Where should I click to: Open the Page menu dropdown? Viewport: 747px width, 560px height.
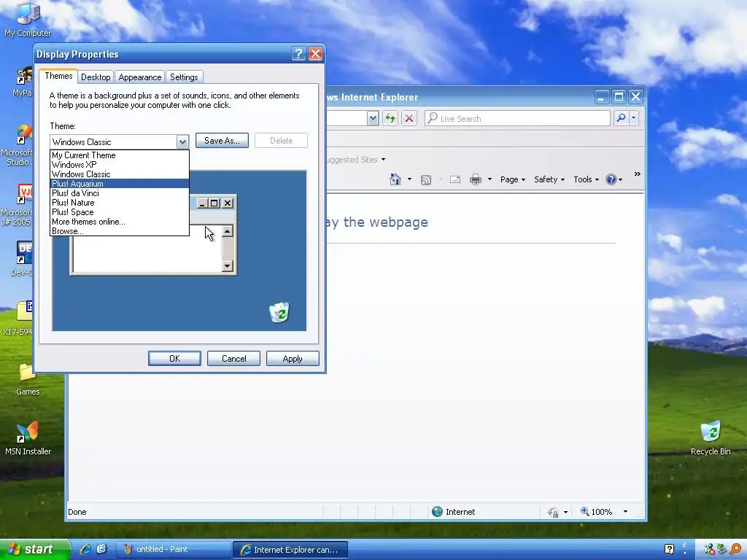[x=513, y=179]
